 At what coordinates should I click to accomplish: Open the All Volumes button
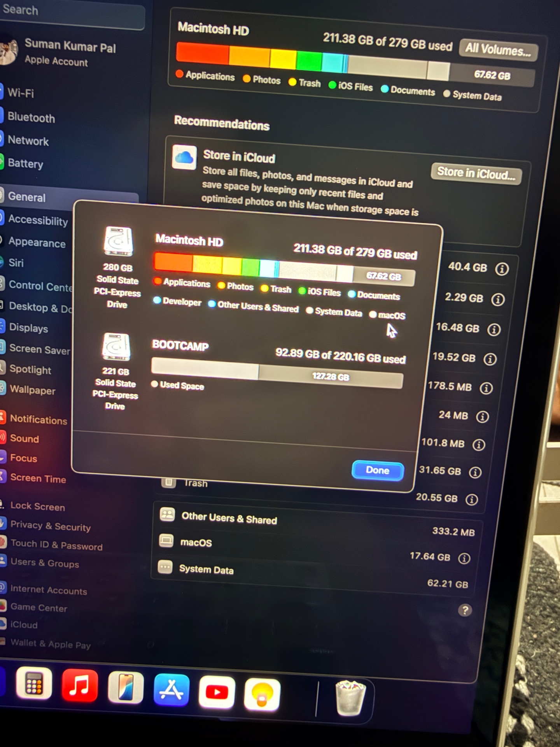pyautogui.click(x=498, y=50)
